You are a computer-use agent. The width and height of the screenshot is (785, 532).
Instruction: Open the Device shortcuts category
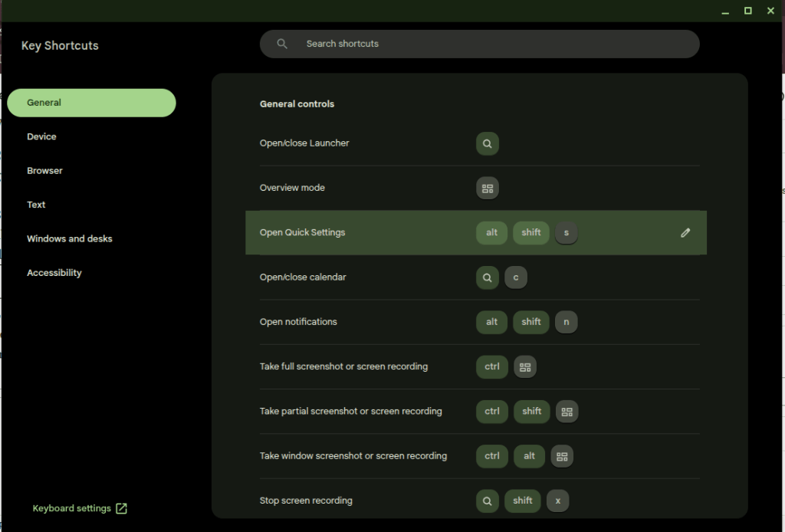pos(42,136)
